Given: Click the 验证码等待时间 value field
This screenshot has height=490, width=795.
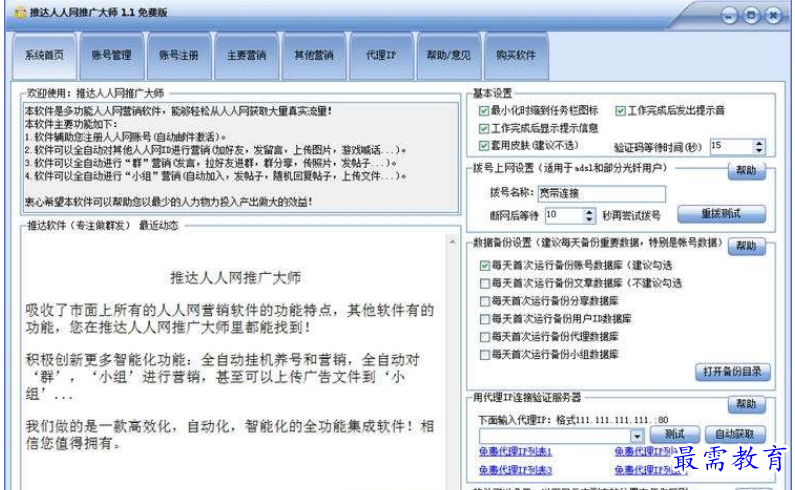Looking at the screenshot, I should tap(732, 147).
